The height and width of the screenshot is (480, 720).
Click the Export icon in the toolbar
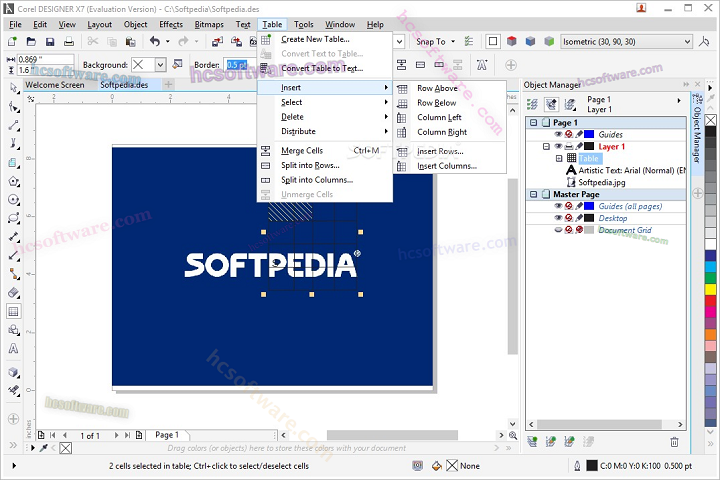(236, 42)
